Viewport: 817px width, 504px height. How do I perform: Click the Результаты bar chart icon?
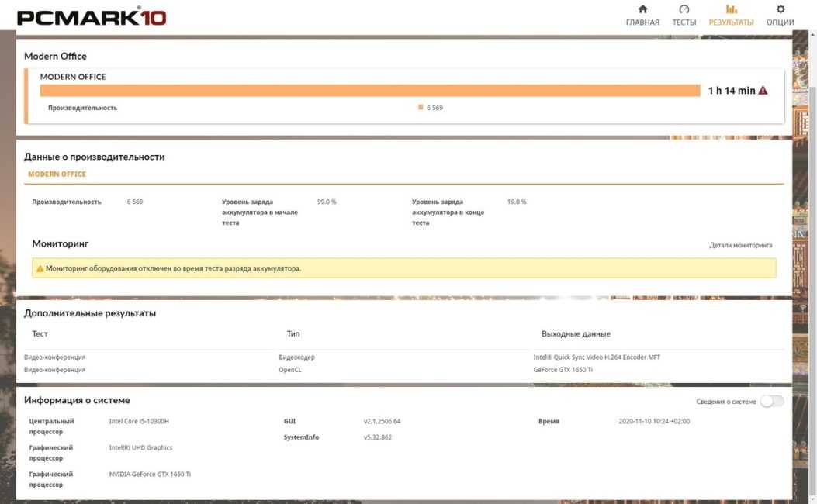click(x=731, y=9)
